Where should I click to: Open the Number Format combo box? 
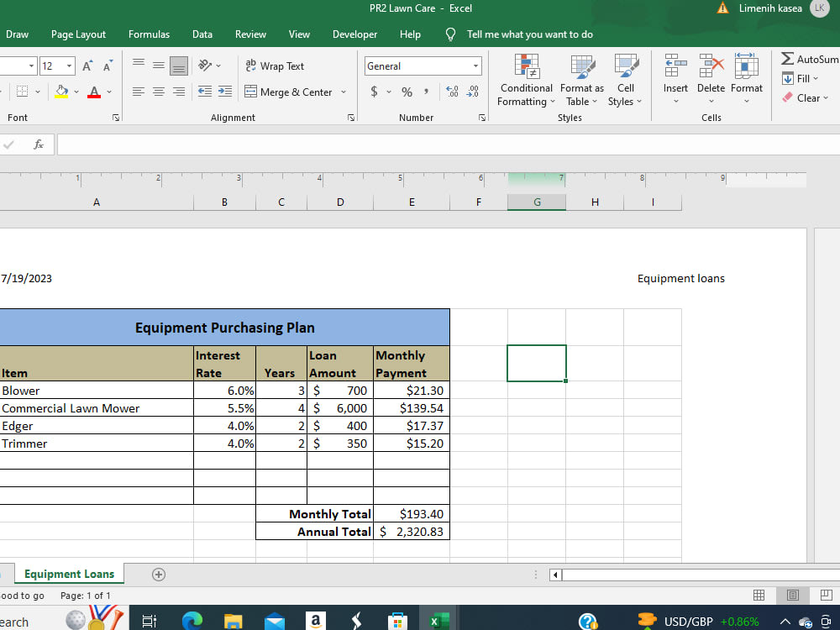point(423,66)
